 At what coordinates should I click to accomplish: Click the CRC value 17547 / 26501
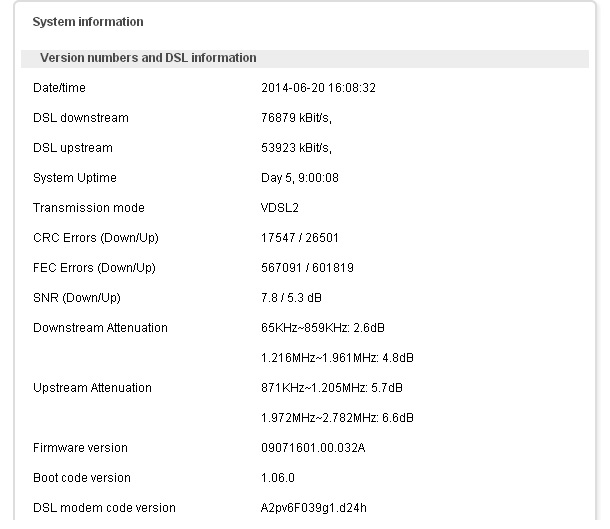tap(300, 238)
